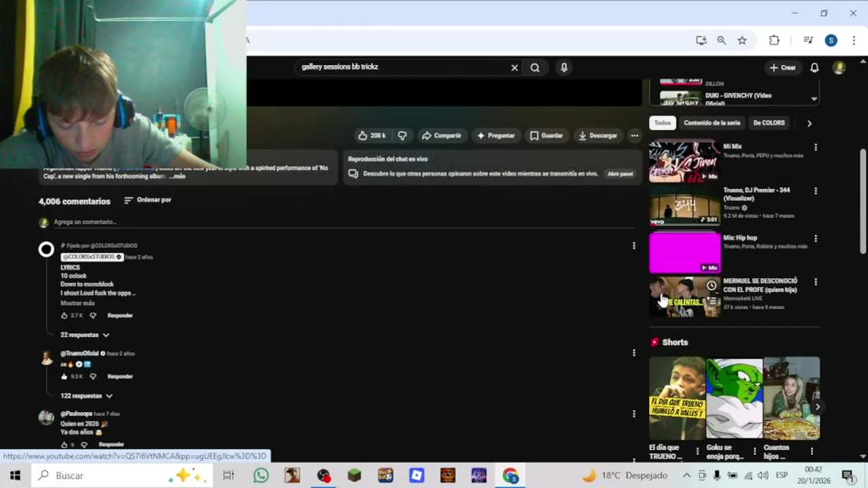Screen dimensions: 868x488
Task: Save the video with Guardar
Action: point(547,136)
